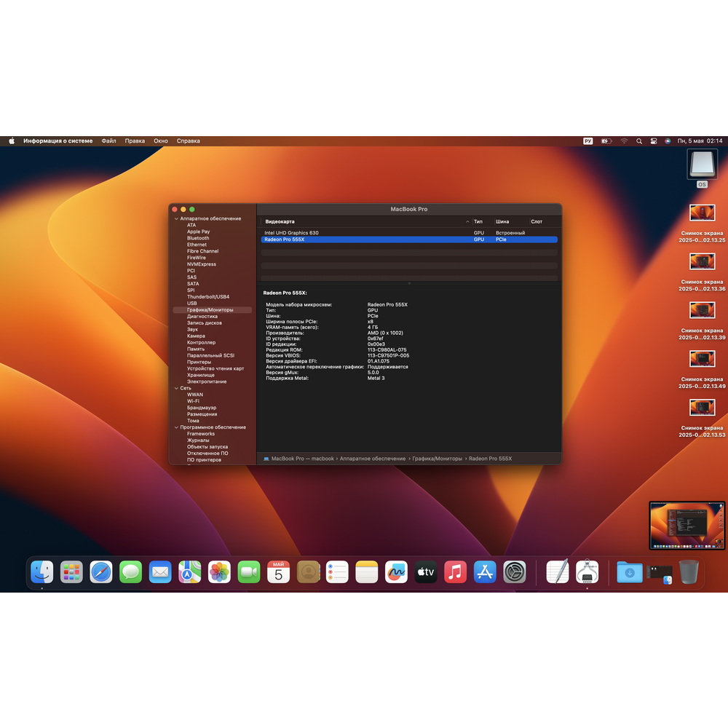Click Графика/Мониторы in path bar
Viewport: 728px width, 728px height.
tap(437, 459)
